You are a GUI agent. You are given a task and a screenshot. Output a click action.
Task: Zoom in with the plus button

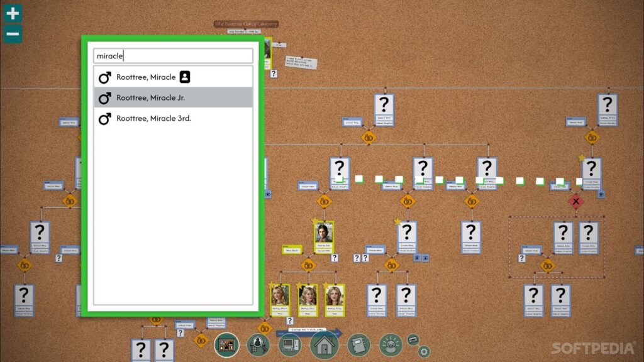coord(13,13)
